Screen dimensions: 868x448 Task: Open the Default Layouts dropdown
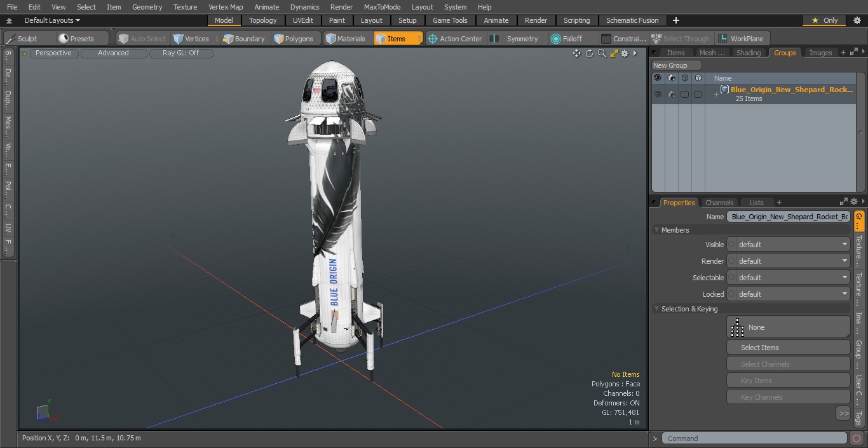[52, 20]
